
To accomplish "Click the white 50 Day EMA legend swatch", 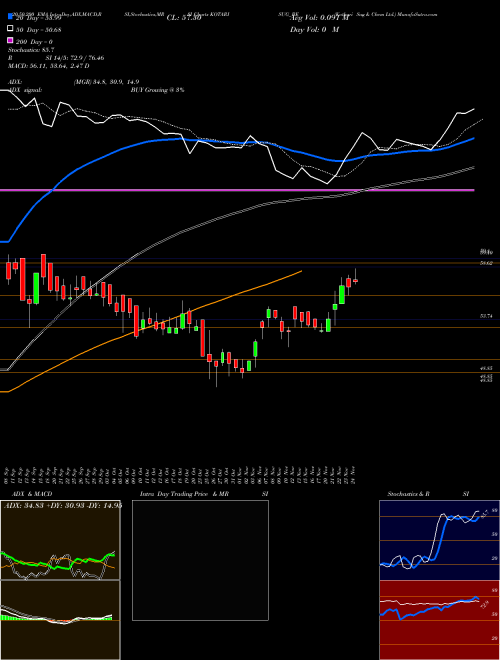I will click(10, 29).
